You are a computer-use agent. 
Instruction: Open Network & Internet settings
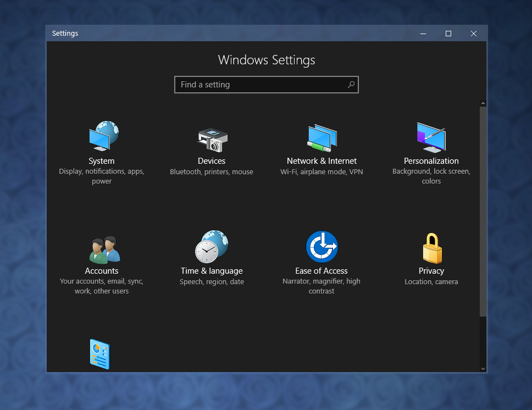(x=322, y=146)
